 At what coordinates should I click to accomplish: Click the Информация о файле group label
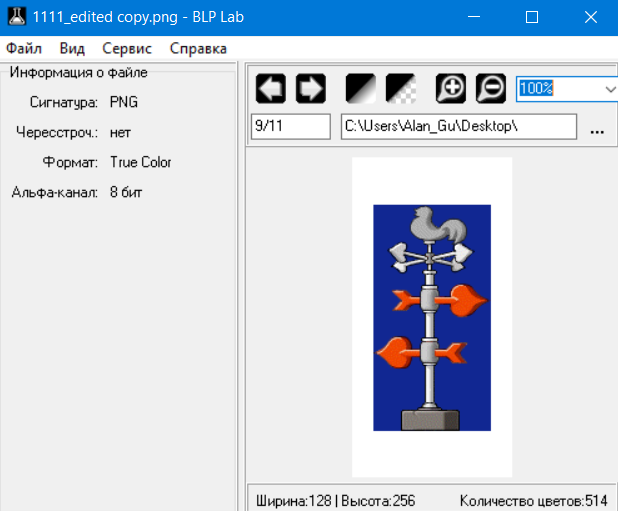[78, 72]
